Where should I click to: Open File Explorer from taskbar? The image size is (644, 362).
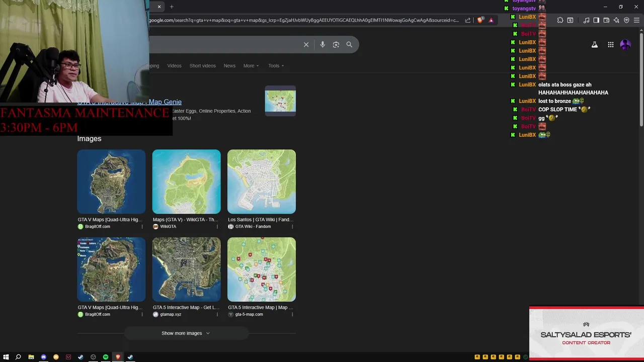[x=31, y=357]
